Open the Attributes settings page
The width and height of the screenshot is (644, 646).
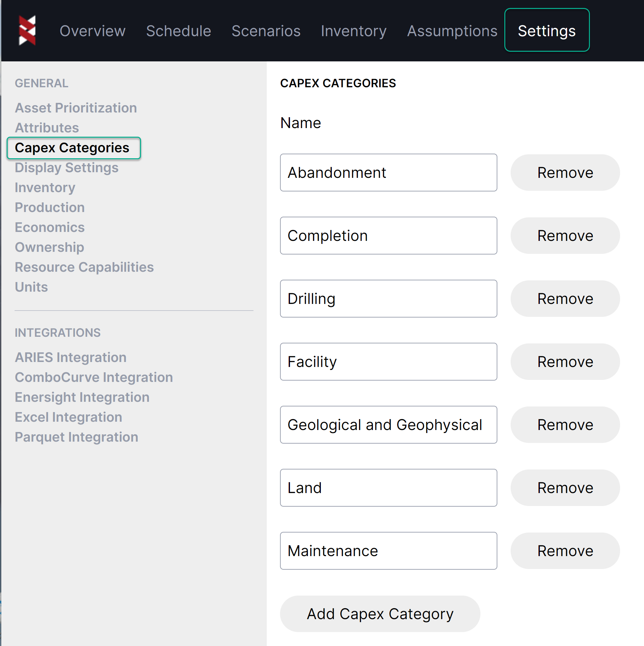(x=47, y=128)
